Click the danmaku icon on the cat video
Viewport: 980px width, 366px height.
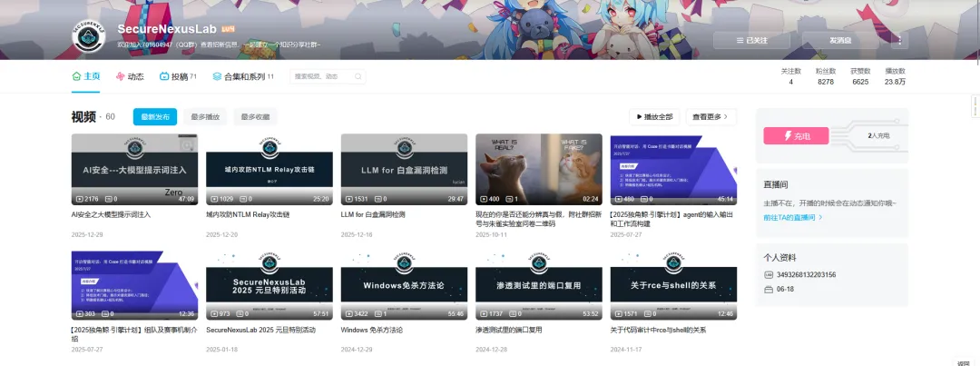pyautogui.click(x=509, y=199)
